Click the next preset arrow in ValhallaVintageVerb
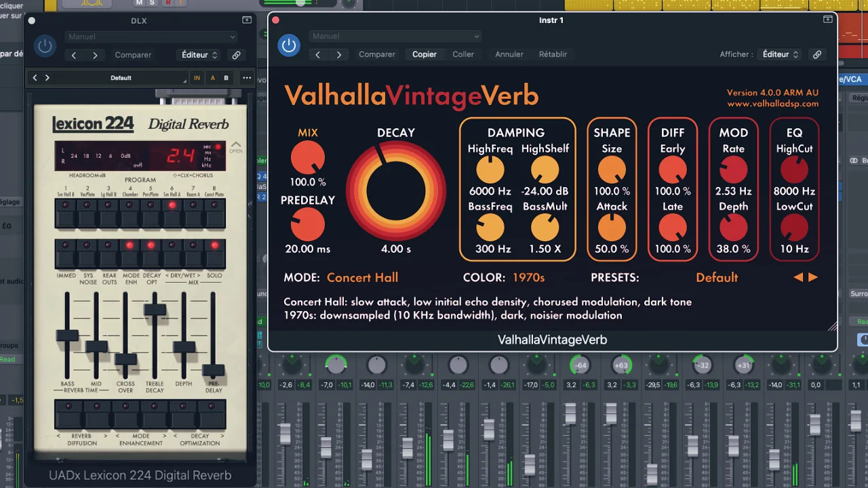 813,277
